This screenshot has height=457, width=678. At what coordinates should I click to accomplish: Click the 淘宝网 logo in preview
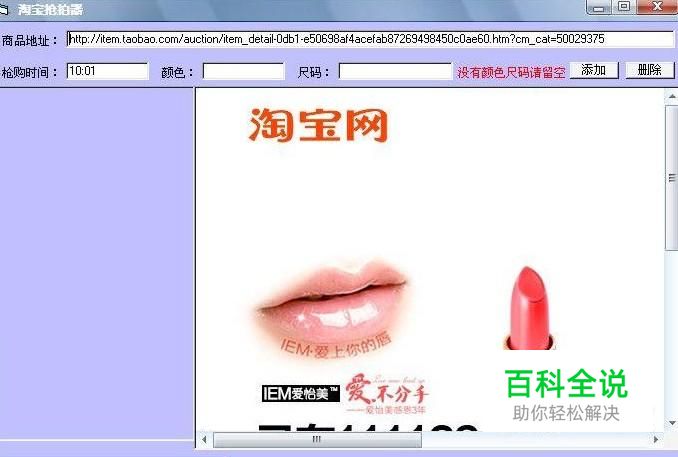pos(318,125)
